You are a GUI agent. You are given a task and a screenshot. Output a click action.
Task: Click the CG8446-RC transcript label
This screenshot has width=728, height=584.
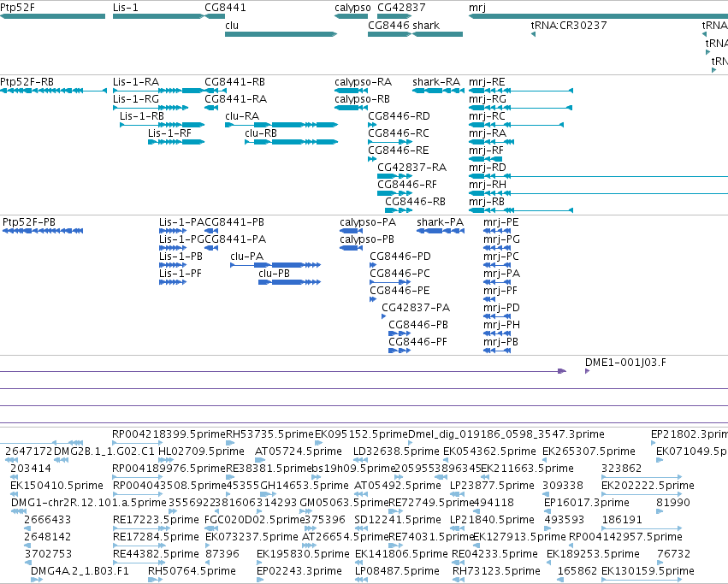[x=399, y=133]
